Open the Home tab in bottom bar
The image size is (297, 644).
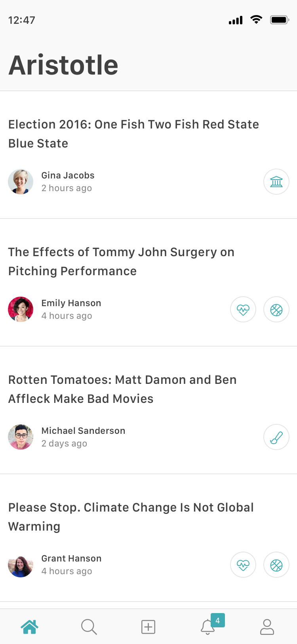click(x=30, y=627)
